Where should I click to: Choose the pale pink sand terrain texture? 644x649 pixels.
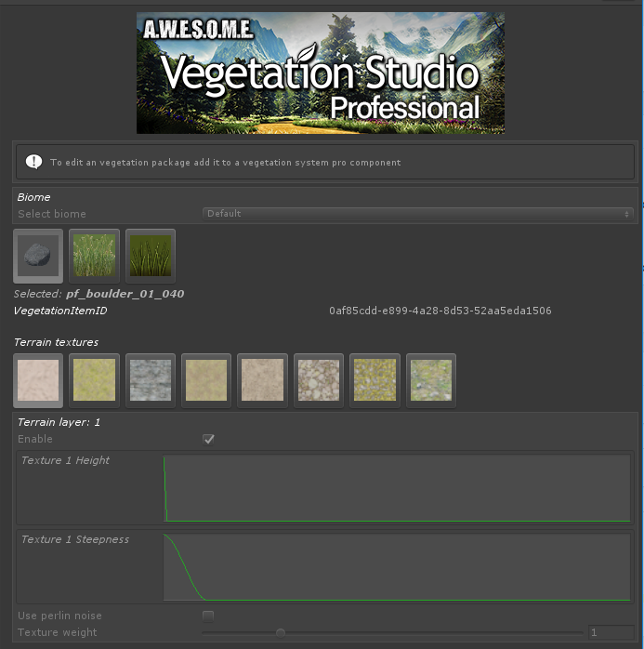[x=38, y=380]
